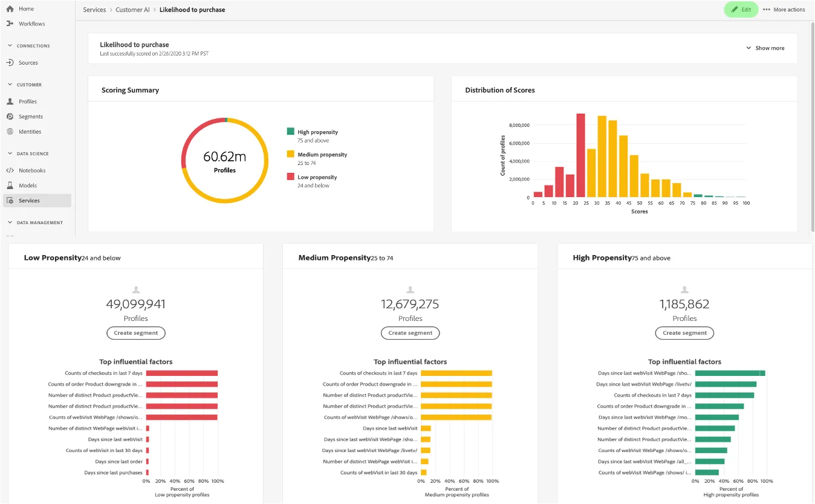Click the yellow Medium propensity legend swatch

tap(290, 154)
